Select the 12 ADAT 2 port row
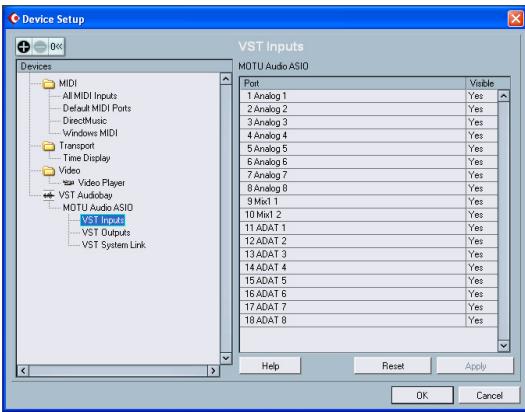The width and height of the screenshot is (525, 412). (369, 241)
